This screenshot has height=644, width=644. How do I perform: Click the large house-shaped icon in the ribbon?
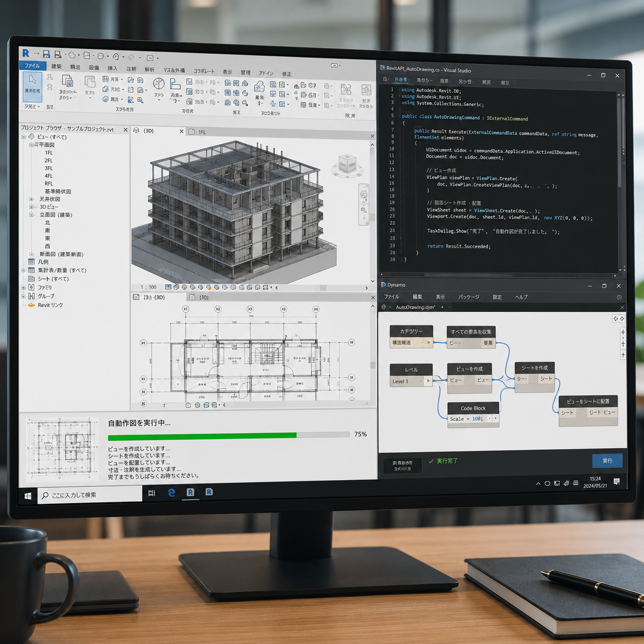[x=259, y=87]
